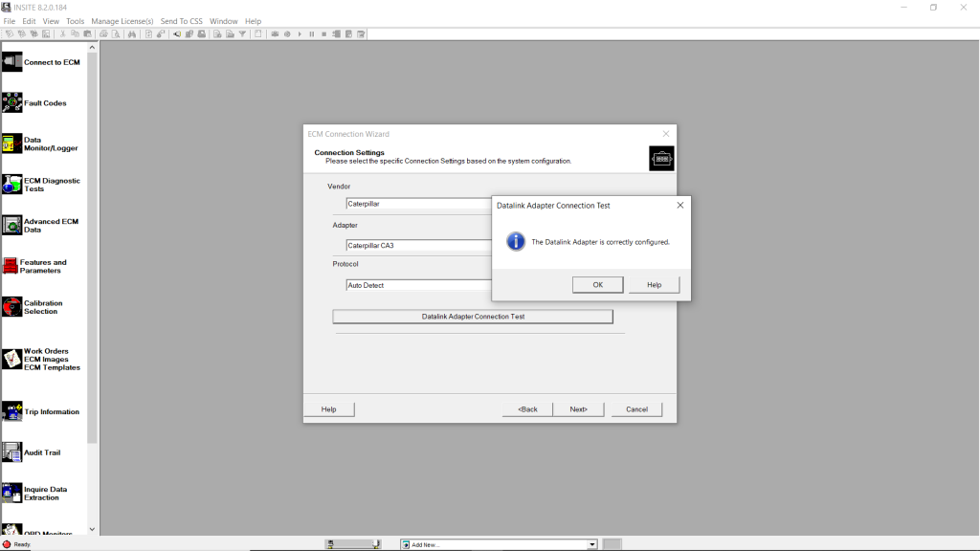Expand the Adapter dropdown showing Caterpillar CA3
The height and width of the screenshot is (551, 980).
click(x=418, y=246)
